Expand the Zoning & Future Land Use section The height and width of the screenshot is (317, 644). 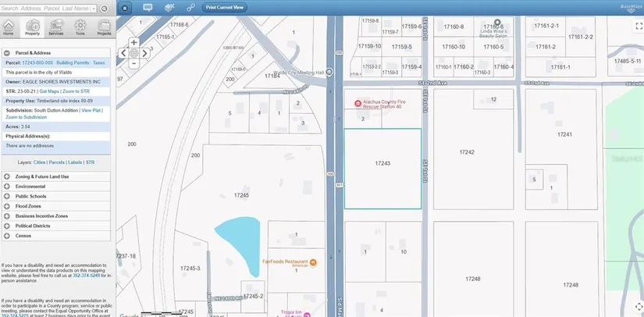tap(7, 176)
